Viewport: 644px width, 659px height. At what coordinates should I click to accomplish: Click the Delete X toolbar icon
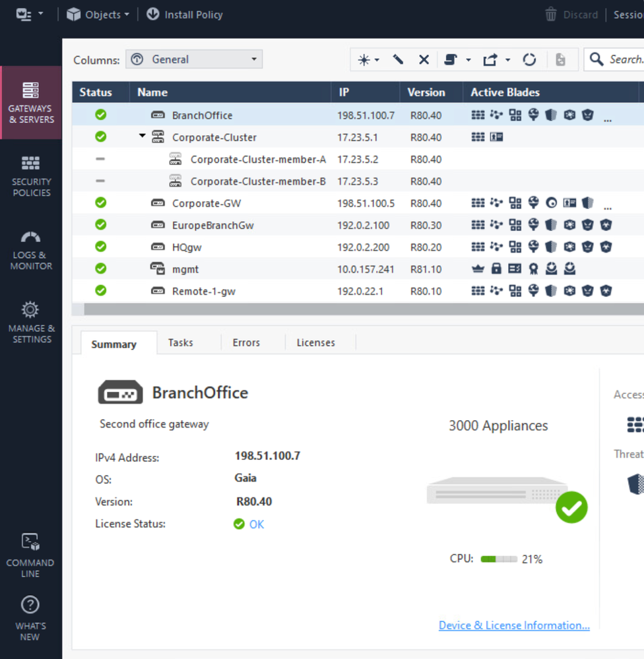[424, 59]
